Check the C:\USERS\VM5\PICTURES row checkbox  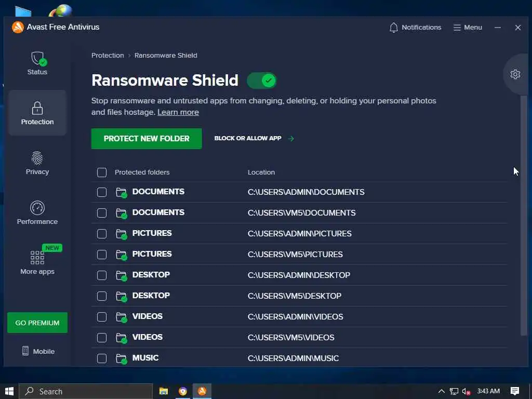point(102,255)
